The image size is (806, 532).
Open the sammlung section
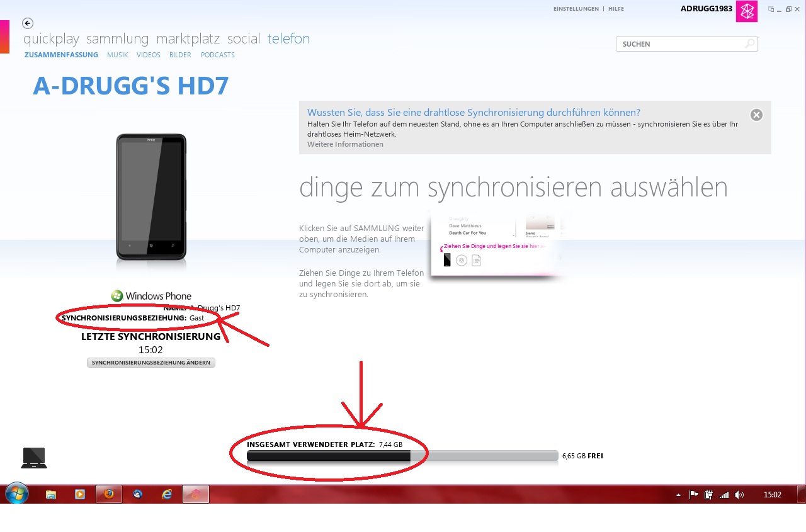(x=118, y=39)
